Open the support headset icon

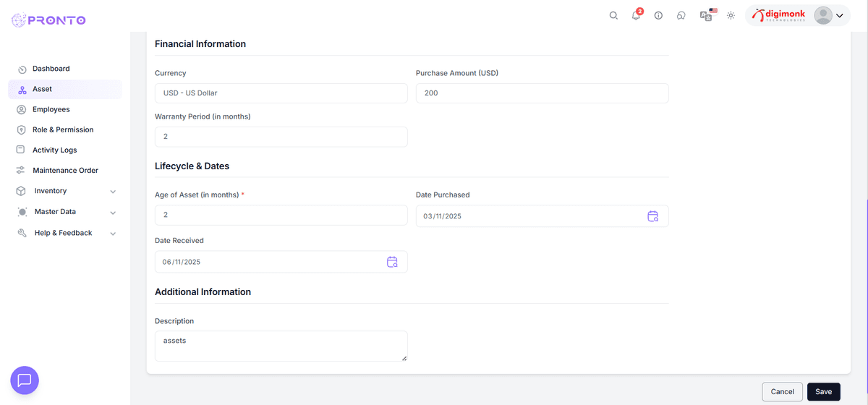(681, 15)
